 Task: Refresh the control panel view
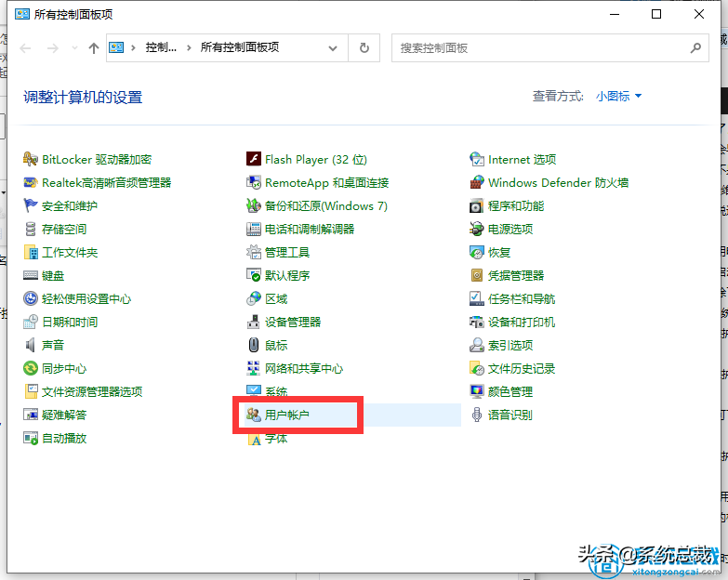(364, 47)
